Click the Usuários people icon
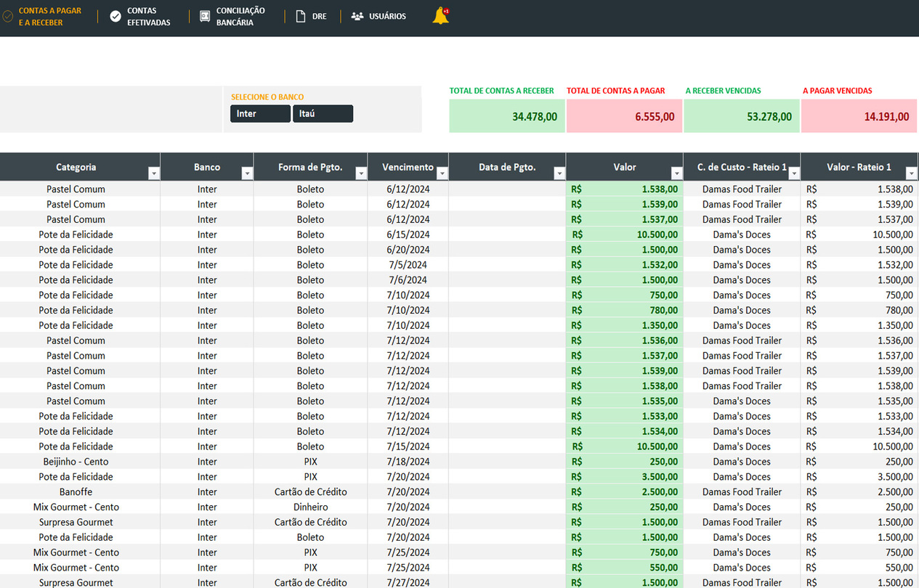 pyautogui.click(x=357, y=16)
